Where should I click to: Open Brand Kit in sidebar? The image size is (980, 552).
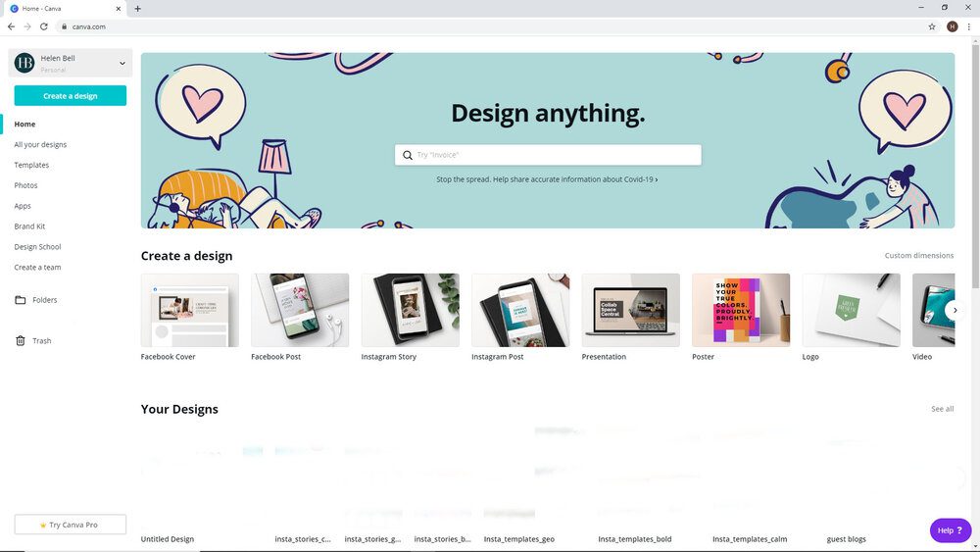click(x=29, y=226)
